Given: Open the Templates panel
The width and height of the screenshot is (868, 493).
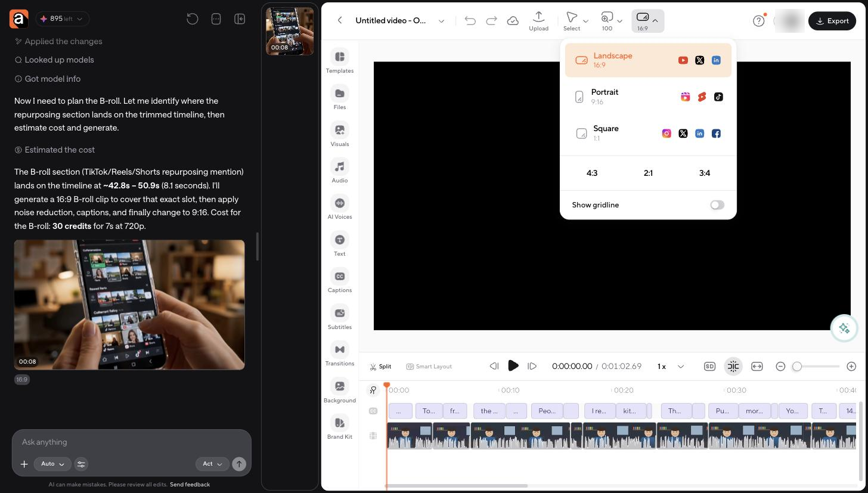Looking at the screenshot, I should 340,61.
